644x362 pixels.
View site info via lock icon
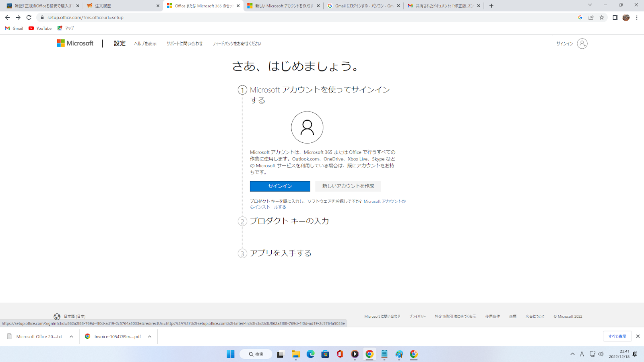pyautogui.click(x=42, y=17)
